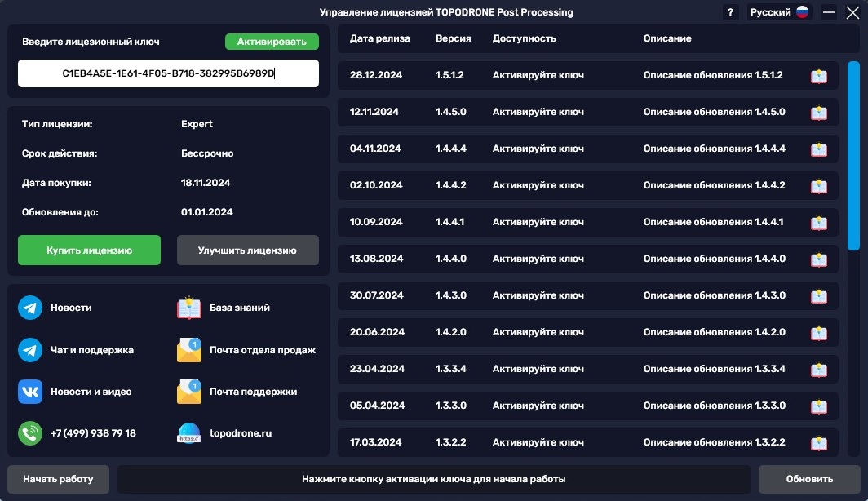Click the 04.11.2024 release date
This screenshot has width=868, height=501.
(x=375, y=149)
